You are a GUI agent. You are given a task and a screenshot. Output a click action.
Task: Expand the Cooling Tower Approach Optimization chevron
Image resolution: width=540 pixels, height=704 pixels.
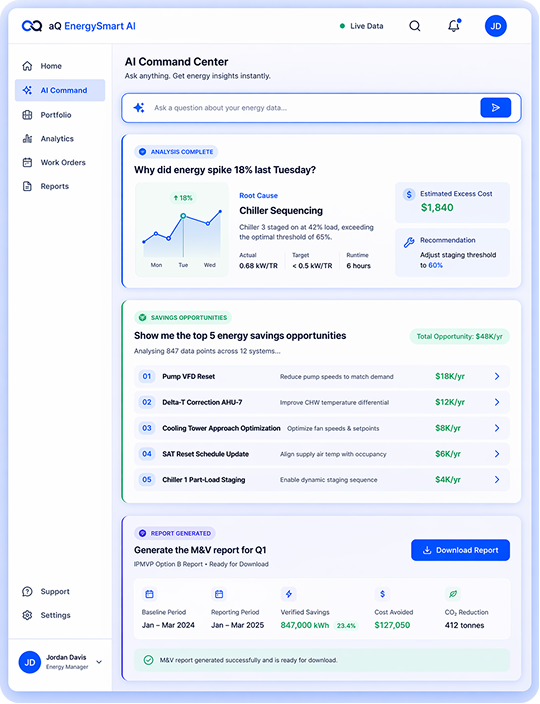tap(497, 428)
